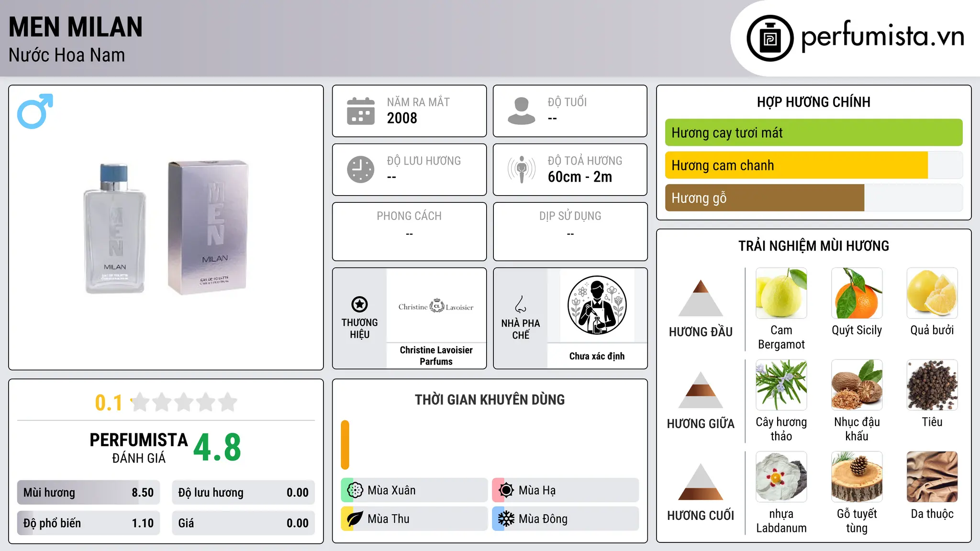
Task: Click the Chưa xác định perfumer label
Action: tap(597, 356)
